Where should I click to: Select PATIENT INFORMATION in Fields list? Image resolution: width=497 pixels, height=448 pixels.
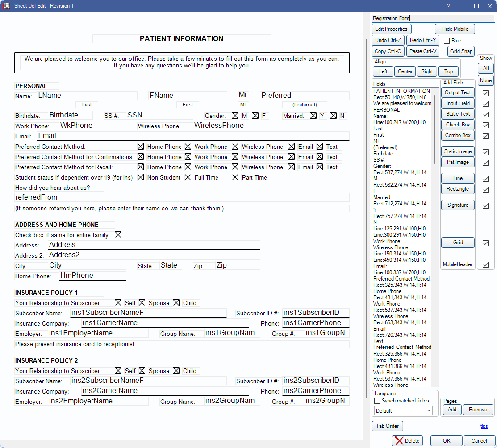401,91
